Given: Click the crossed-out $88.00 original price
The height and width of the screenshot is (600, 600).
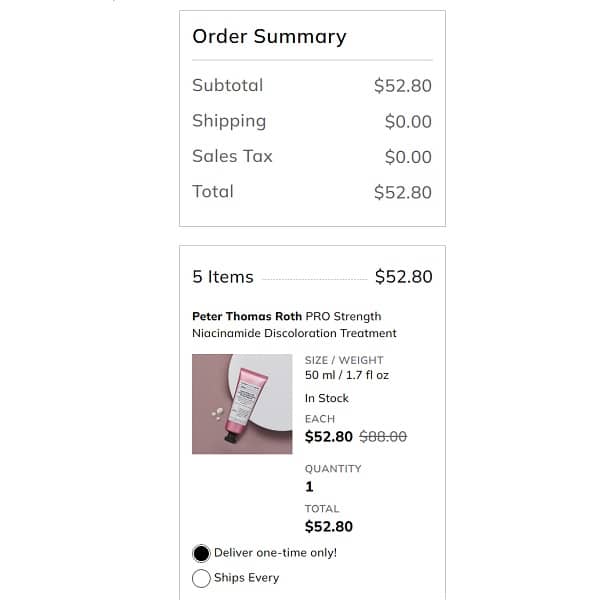Looking at the screenshot, I should point(383,437).
